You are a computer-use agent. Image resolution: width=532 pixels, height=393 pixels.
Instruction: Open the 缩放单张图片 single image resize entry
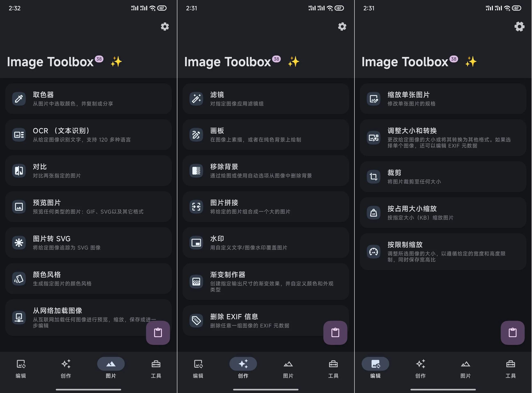pyautogui.click(x=443, y=98)
